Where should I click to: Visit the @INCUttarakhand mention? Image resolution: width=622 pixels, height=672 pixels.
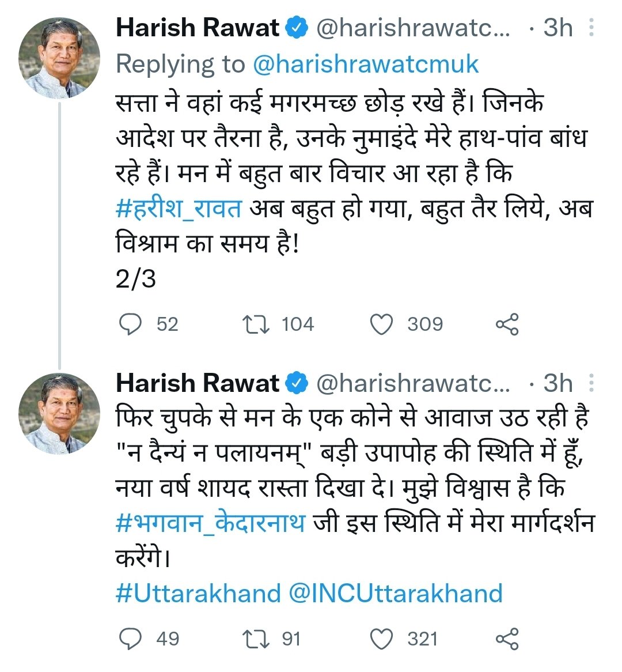(396, 593)
